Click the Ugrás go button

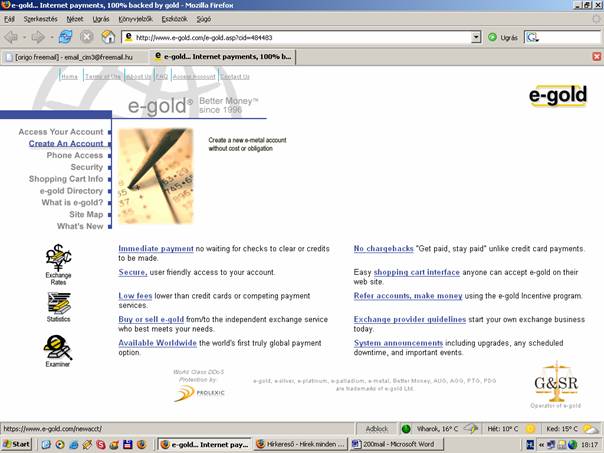[503, 37]
